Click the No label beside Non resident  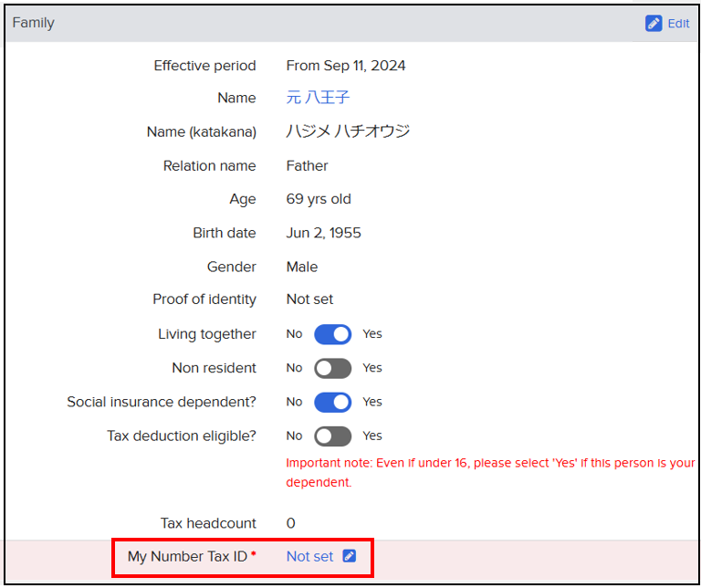pyautogui.click(x=294, y=368)
